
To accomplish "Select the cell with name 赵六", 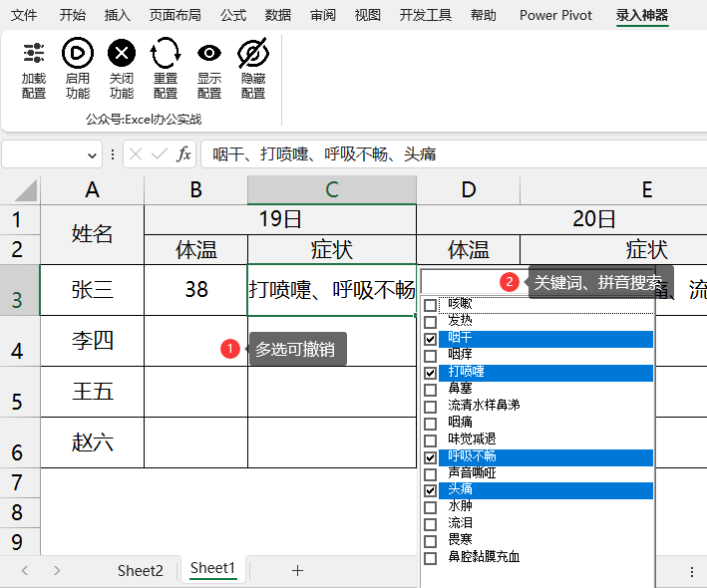I will [x=92, y=442].
